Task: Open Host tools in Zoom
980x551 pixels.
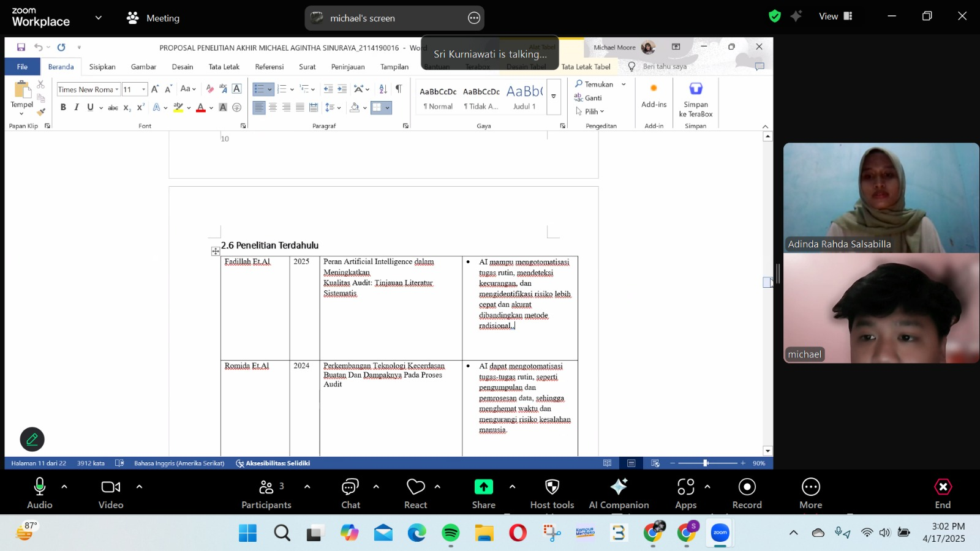Action: pyautogui.click(x=552, y=493)
